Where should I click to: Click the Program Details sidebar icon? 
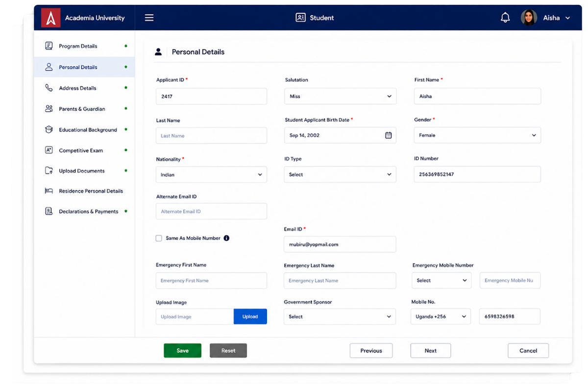[x=49, y=46]
